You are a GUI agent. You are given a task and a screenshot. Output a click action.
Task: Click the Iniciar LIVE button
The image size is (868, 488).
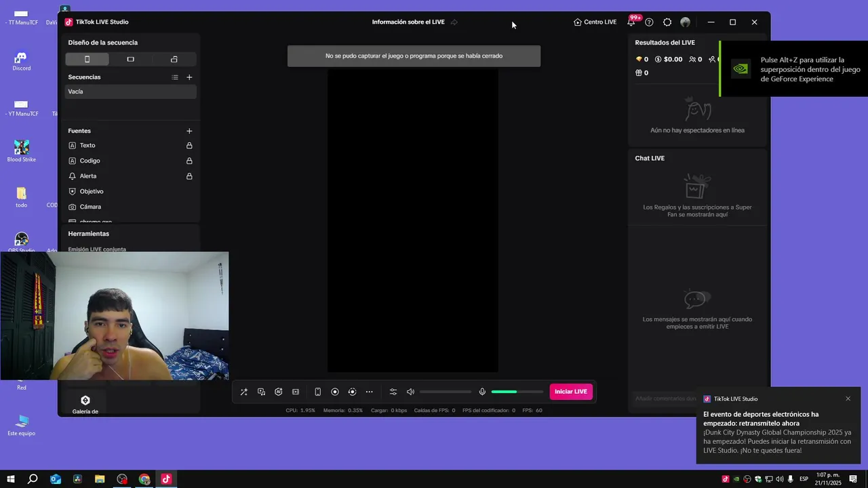pyautogui.click(x=571, y=392)
